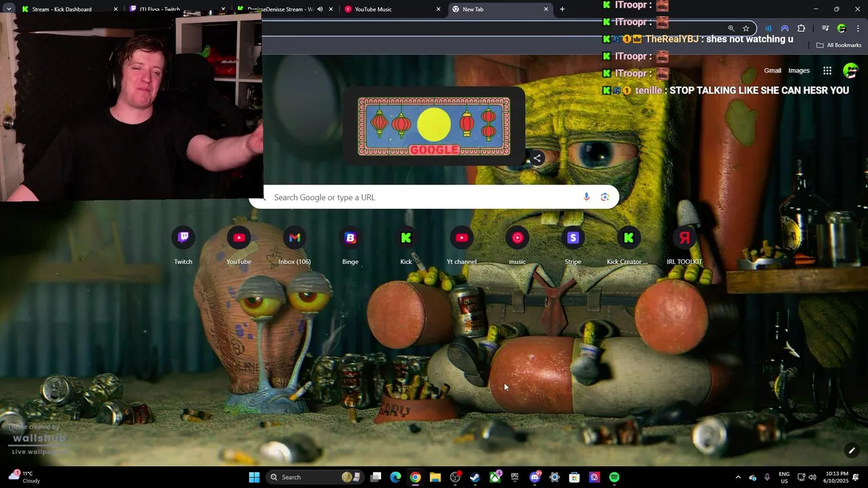
Task: Start voice search with microphone icon
Action: tap(587, 197)
